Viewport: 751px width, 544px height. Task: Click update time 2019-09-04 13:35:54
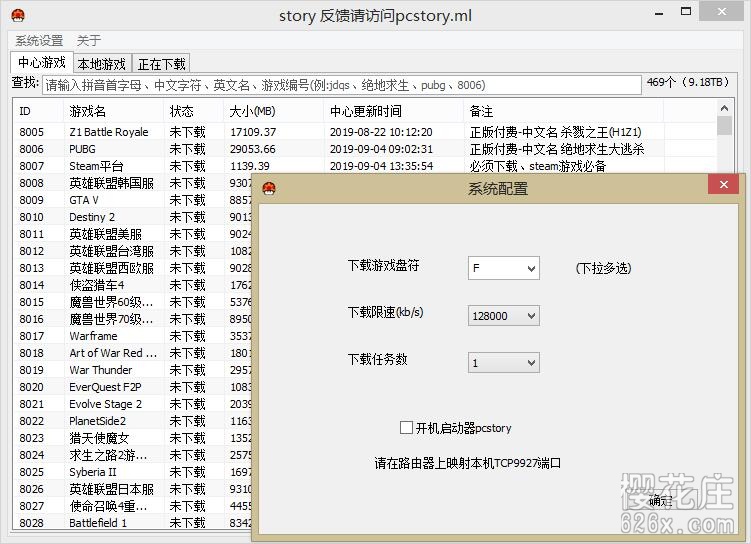click(381, 166)
